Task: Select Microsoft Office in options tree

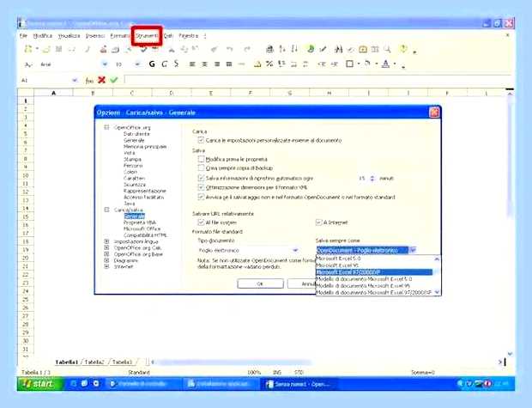Action: (x=142, y=228)
